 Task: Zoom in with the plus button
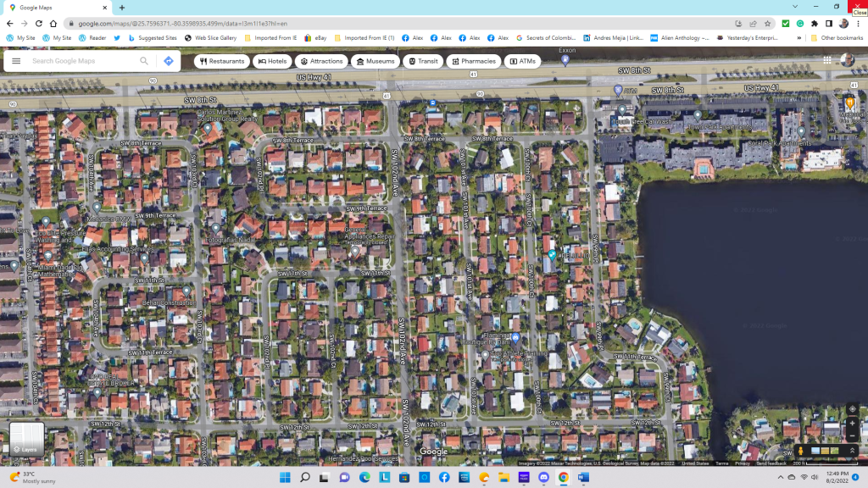[852, 423]
